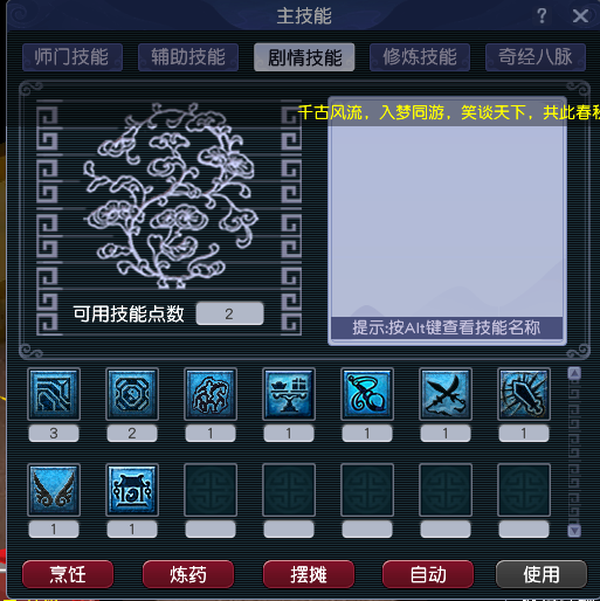Select the crossed swords skill icon
Image resolution: width=600 pixels, height=601 pixels.
click(445, 394)
